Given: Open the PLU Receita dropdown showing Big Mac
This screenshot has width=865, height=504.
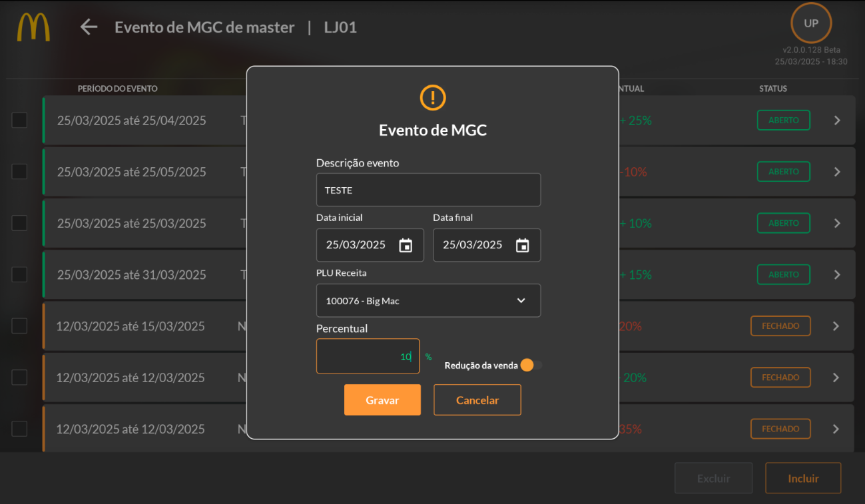Looking at the screenshot, I should (428, 301).
